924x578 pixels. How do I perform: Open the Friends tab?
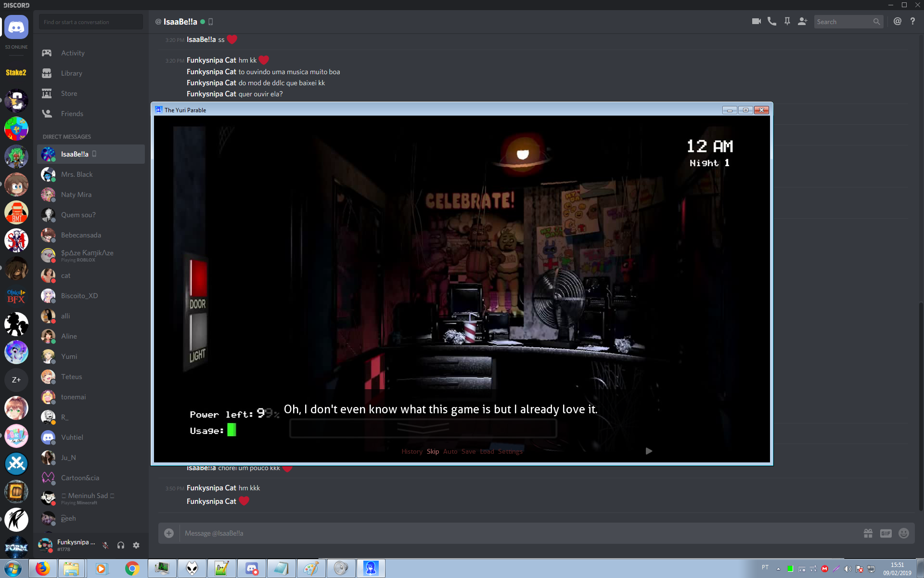[x=91, y=114]
